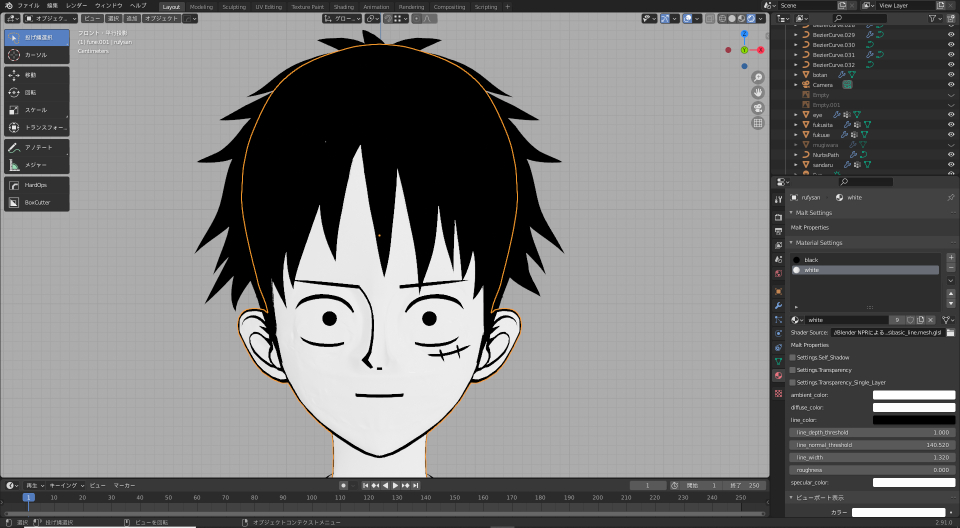
Task: Hide the botan object in outliner
Action: (951, 75)
